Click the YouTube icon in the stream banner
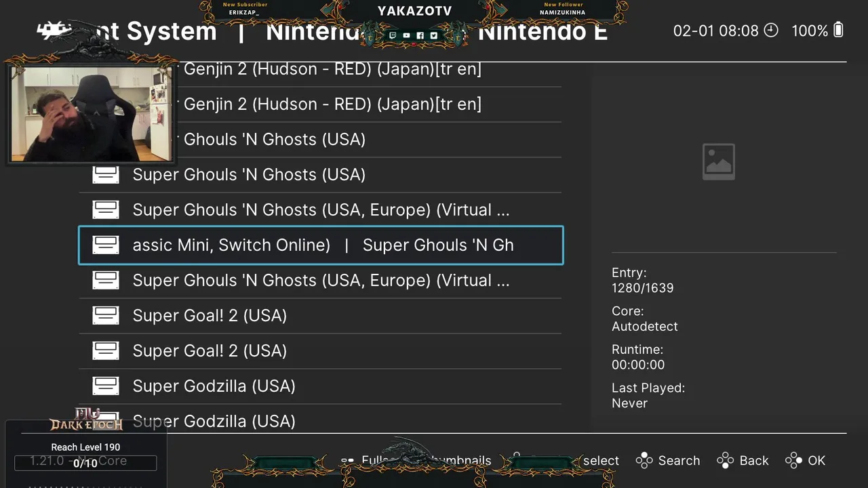868x488 pixels. [406, 35]
